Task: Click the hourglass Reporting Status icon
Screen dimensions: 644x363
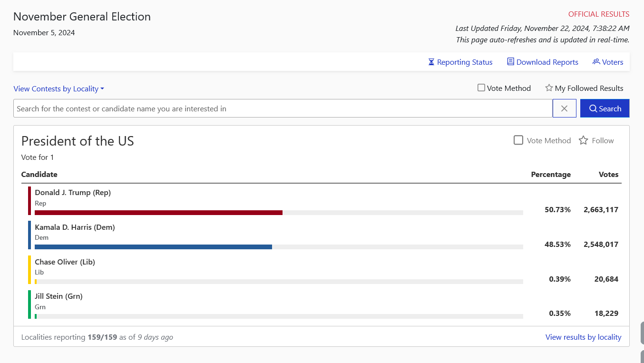Action: pos(431,62)
